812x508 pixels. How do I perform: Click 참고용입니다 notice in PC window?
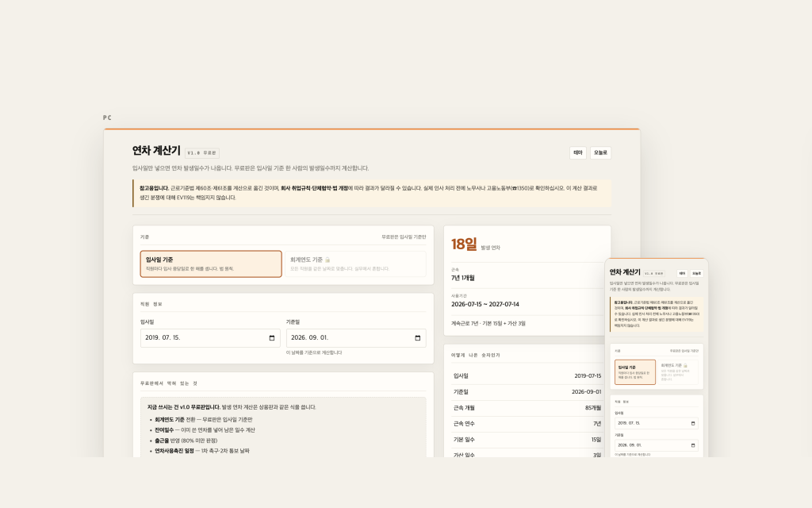click(372, 193)
